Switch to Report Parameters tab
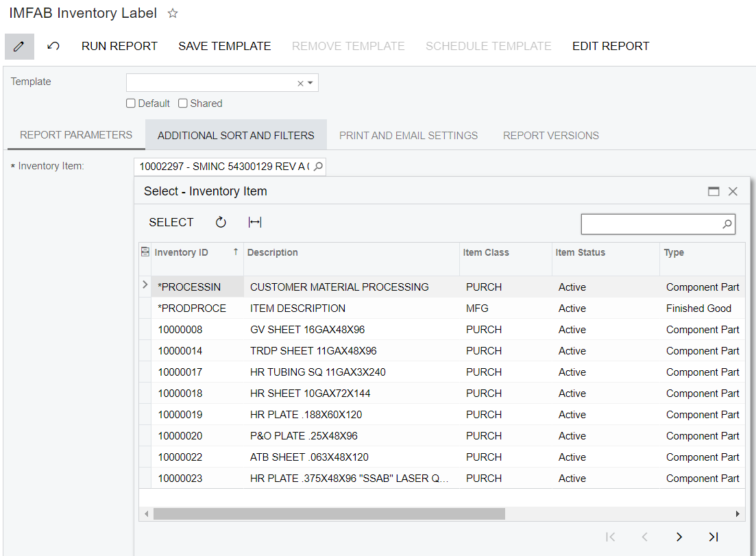Screen dimensions: 756x556 click(x=76, y=135)
